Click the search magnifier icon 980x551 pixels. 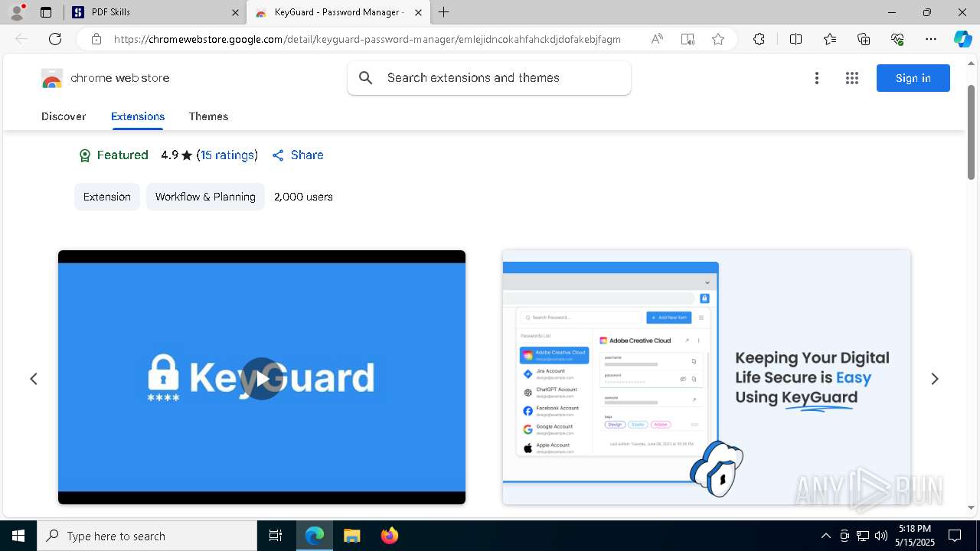click(x=366, y=78)
